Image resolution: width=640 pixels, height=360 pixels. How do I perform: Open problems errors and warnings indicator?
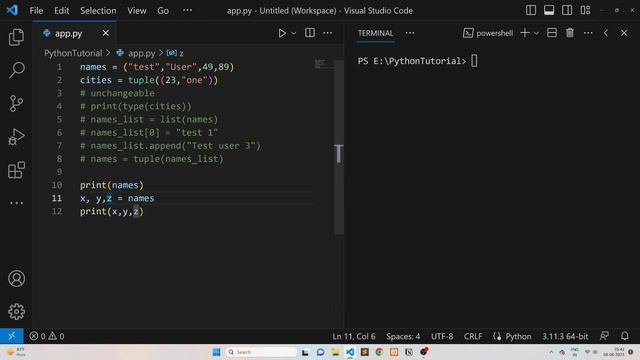(47, 336)
